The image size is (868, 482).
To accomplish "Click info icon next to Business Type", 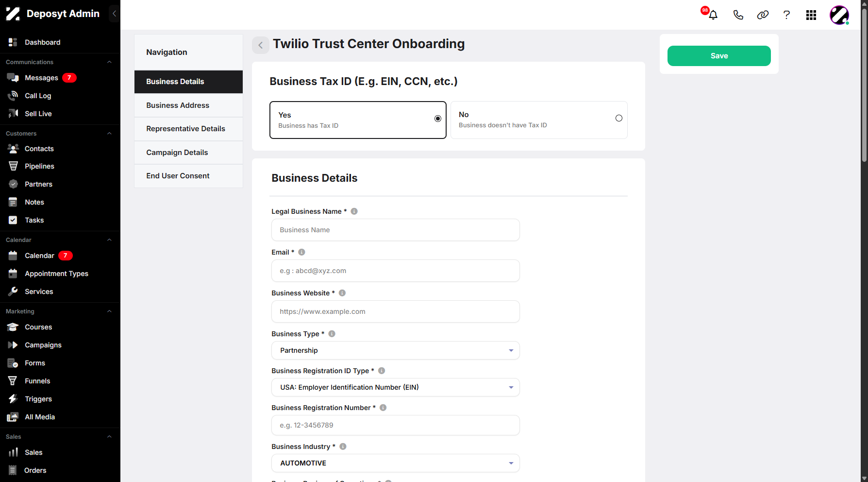I will pos(332,334).
